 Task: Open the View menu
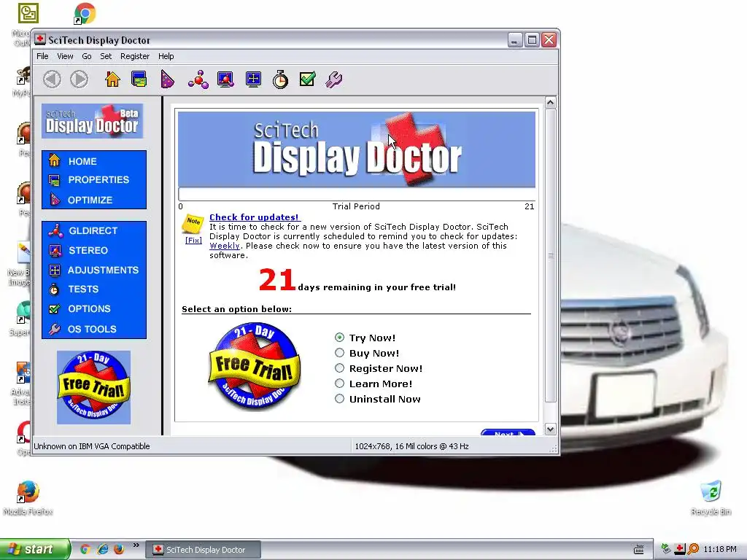pyautogui.click(x=65, y=56)
